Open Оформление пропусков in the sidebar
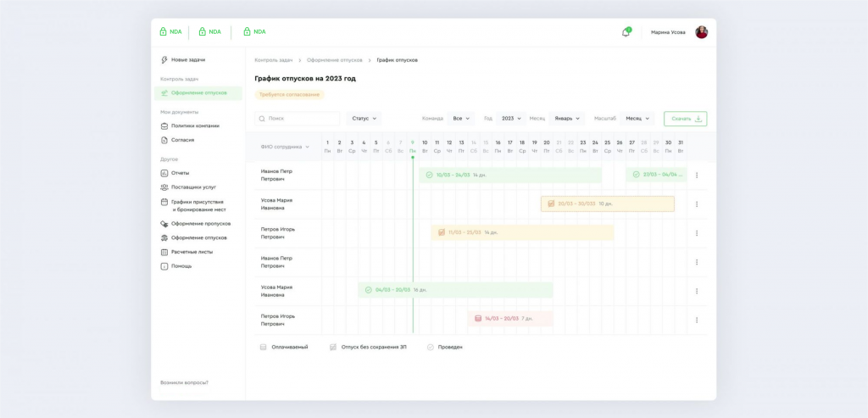Viewport: 868px width, 418px height. point(198,224)
